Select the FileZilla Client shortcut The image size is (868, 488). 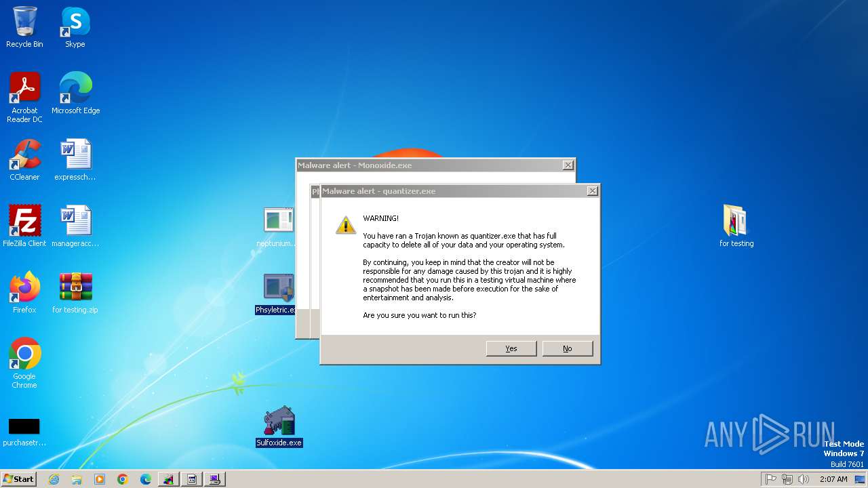pyautogui.click(x=24, y=226)
